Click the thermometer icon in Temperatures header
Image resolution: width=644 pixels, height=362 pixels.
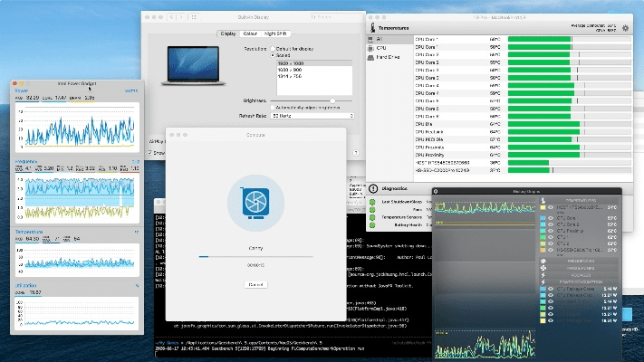[372, 27]
